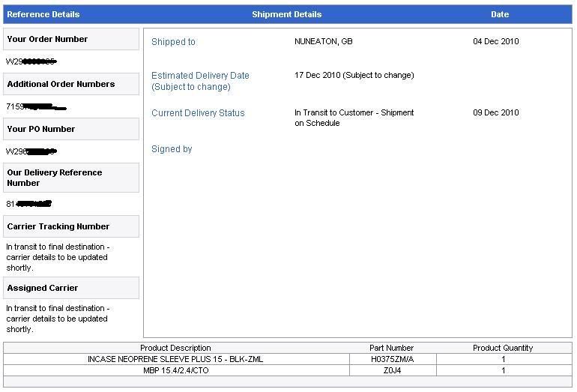Click the INCASE NEOPRENE SLEEVE product row
This screenshot has width=577, height=392.
tap(175, 359)
